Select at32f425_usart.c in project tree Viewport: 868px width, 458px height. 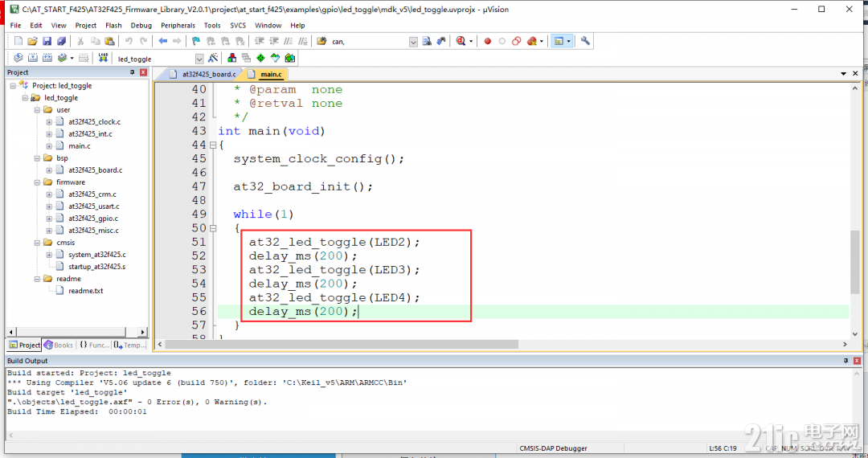93,207
